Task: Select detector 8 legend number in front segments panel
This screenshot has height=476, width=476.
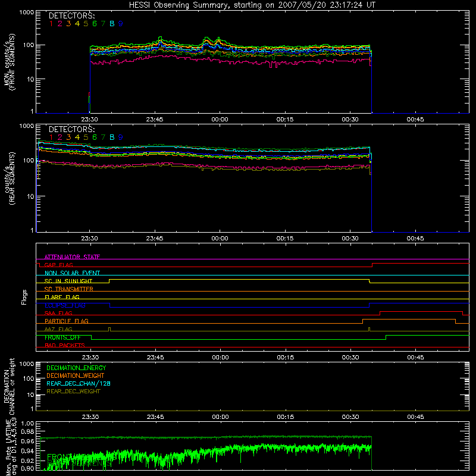Action: point(112,24)
